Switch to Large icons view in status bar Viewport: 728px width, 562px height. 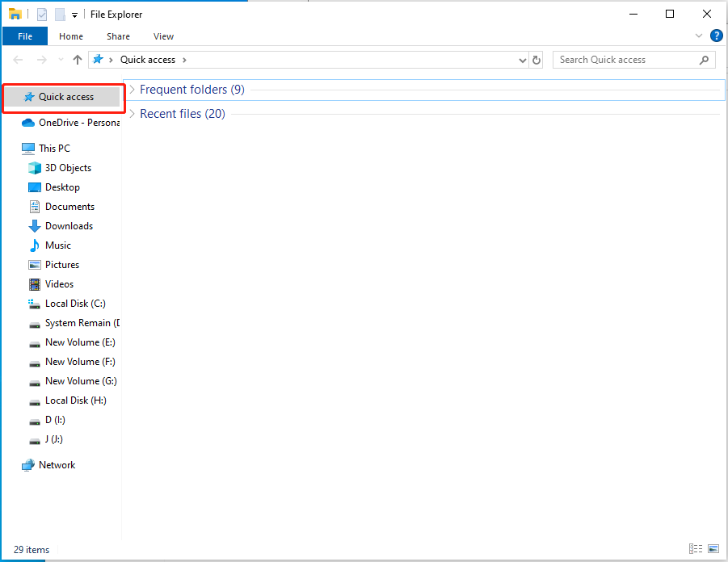pyautogui.click(x=713, y=549)
